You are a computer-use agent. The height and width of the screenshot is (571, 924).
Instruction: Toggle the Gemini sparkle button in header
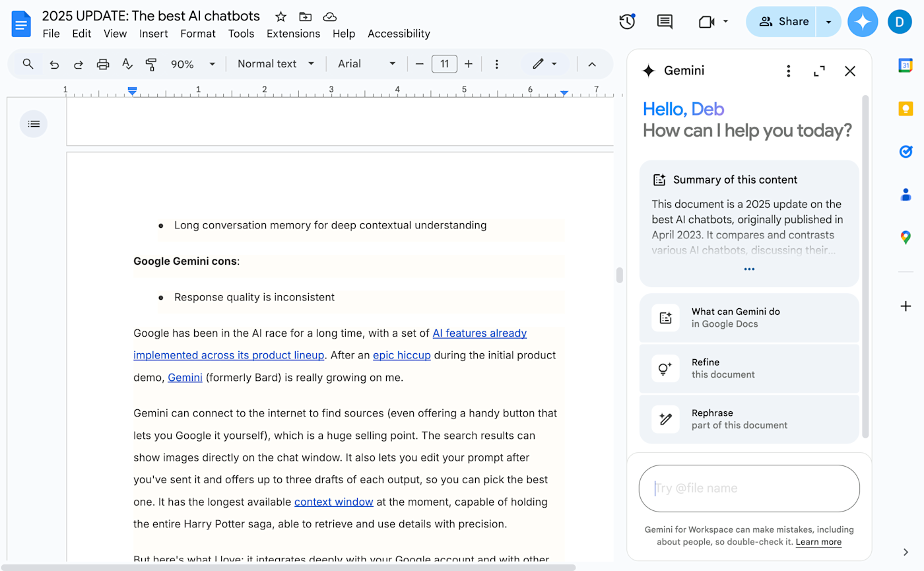click(x=863, y=22)
